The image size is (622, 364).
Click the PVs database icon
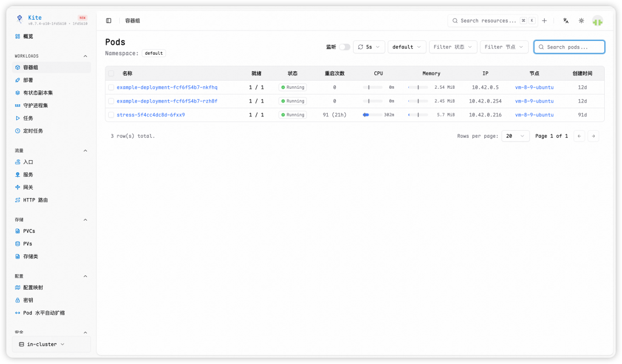[17, 244]
